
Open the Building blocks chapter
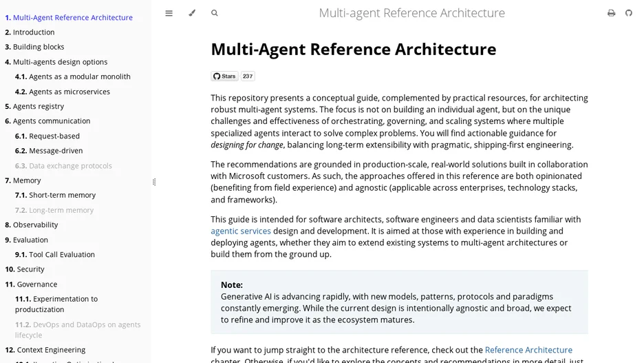click(34, 47)
